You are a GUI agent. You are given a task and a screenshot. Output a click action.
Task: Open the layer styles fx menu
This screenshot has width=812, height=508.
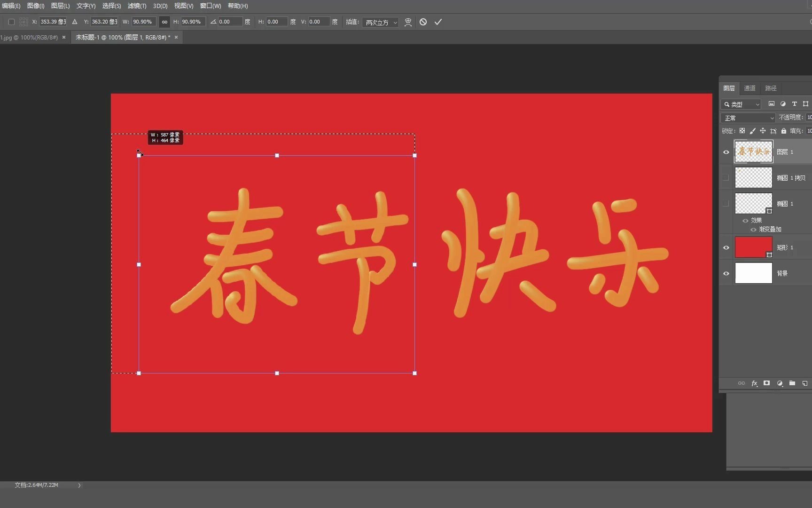click(x=754, y=383)
